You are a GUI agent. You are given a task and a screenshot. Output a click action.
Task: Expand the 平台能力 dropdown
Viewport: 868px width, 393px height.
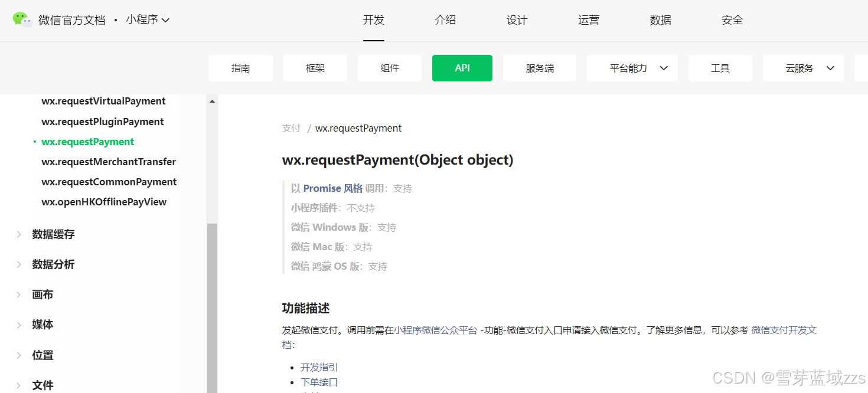tap(632, 68)
